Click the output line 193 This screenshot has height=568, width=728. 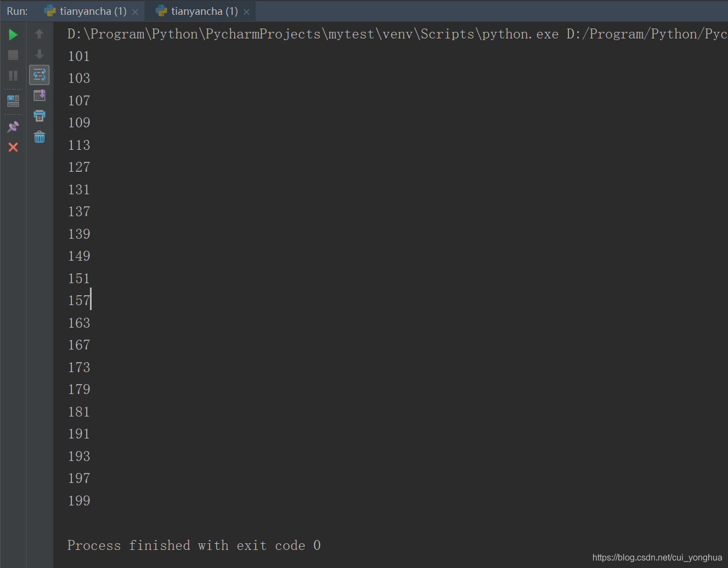click(79, 456)
